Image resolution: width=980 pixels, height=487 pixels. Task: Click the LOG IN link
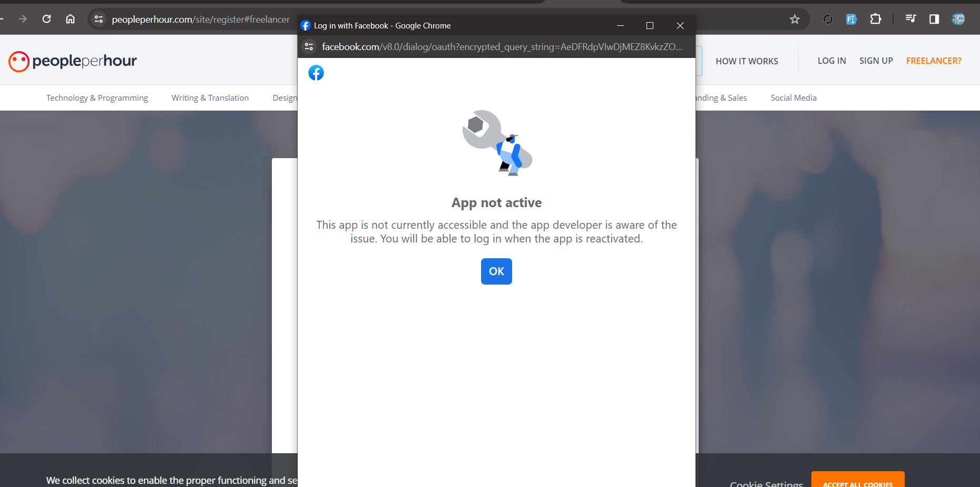click(x=831, y=61)
